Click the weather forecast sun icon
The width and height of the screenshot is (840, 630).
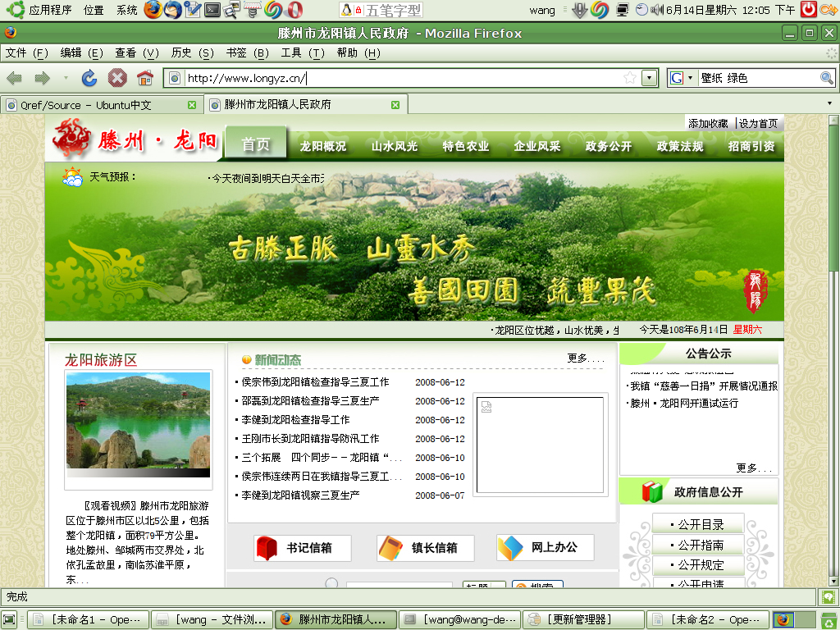72,177
